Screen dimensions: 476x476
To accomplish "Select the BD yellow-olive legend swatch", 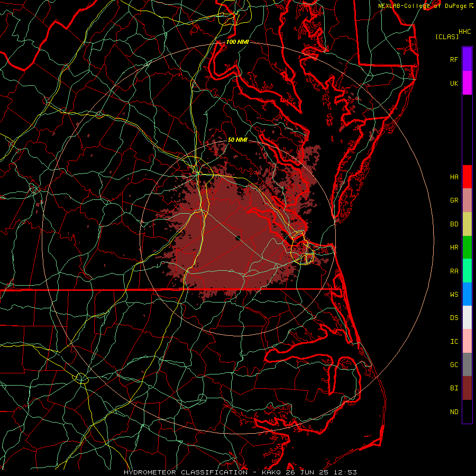I will (467, 224).
